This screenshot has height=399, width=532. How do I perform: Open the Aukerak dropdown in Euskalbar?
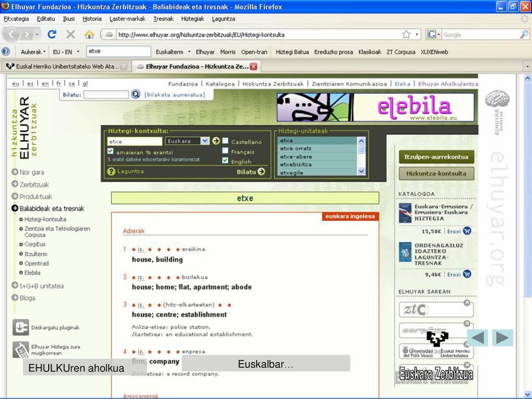(x=33, y=52)
